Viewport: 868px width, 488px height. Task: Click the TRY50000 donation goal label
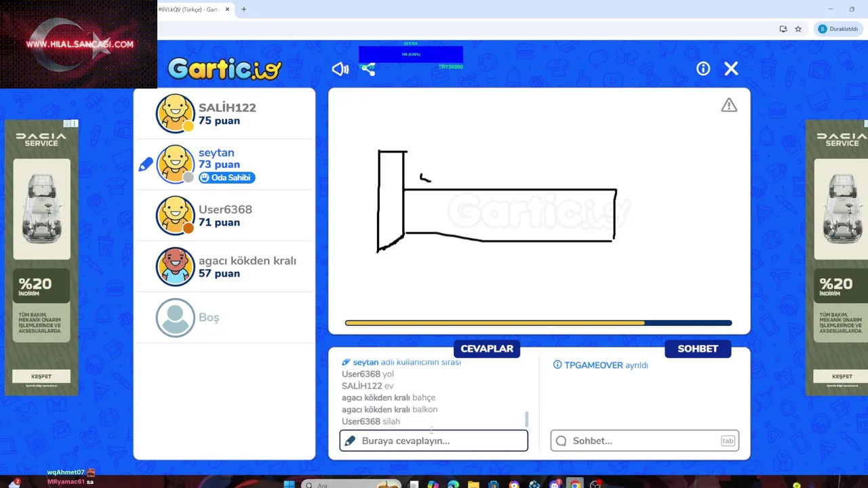(450, 66)
